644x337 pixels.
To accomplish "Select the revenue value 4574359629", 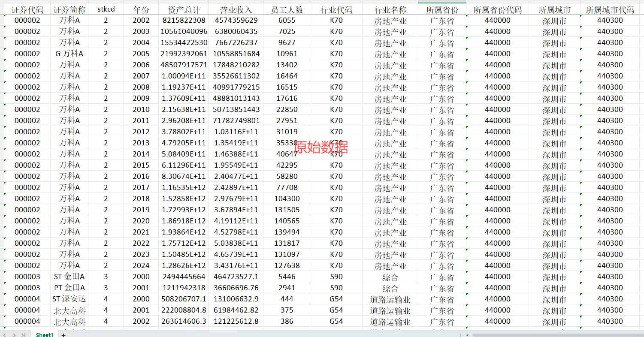I will 236,20.
